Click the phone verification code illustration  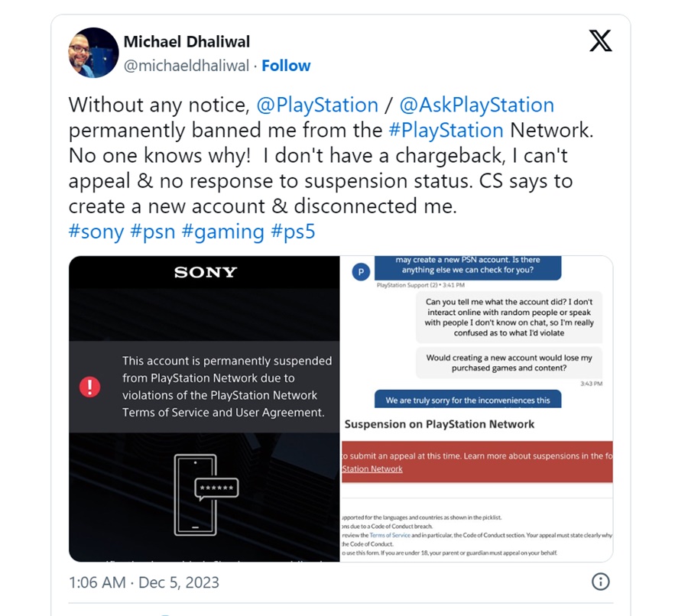pos(206,494)
